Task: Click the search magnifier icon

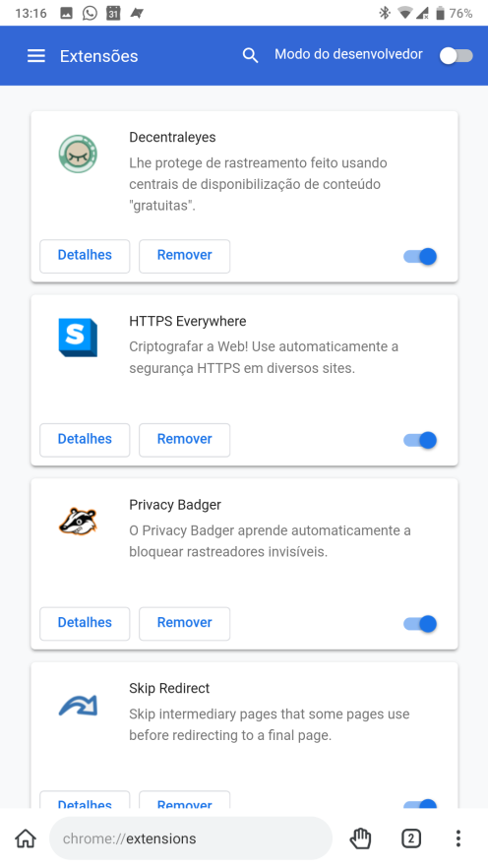Action: click(x=250, y=55)
